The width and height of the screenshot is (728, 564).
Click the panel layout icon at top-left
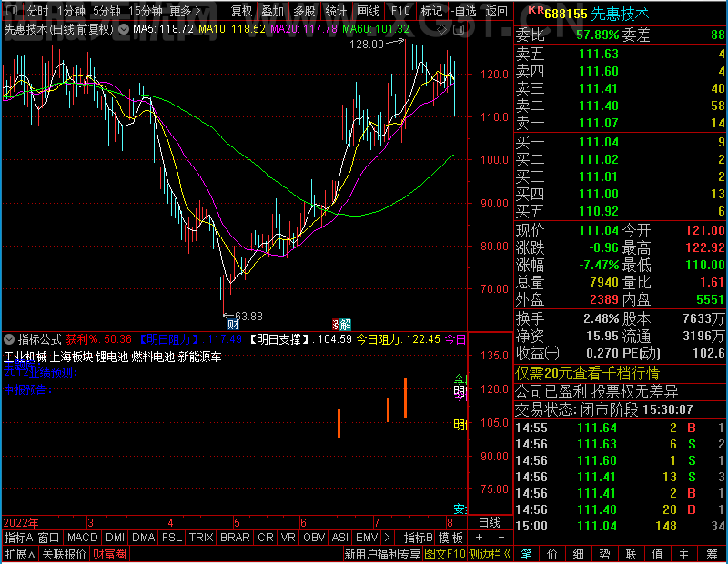click(12, 10)
